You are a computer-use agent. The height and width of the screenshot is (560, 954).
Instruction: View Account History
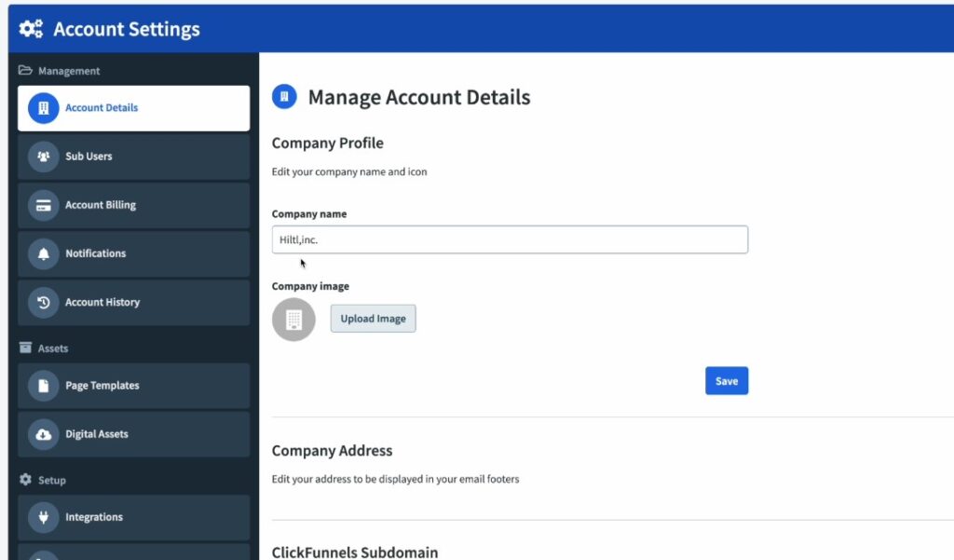pos(134,303)
